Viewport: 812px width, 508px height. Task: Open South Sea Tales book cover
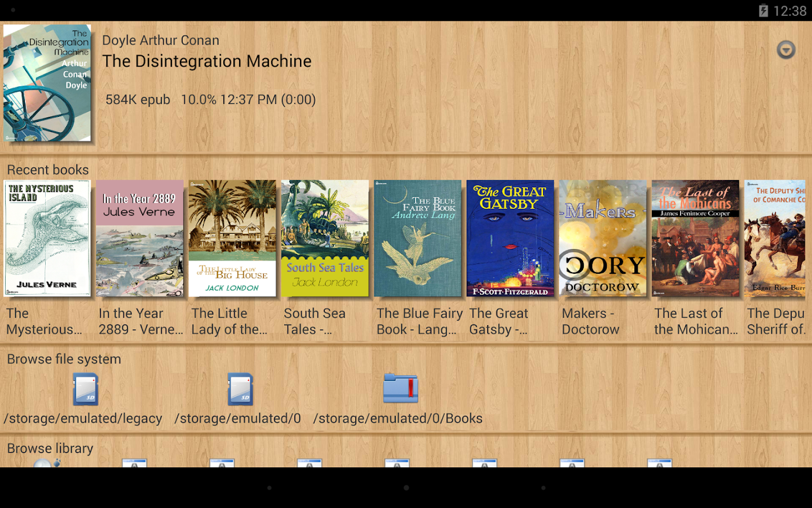click(325, 238)
